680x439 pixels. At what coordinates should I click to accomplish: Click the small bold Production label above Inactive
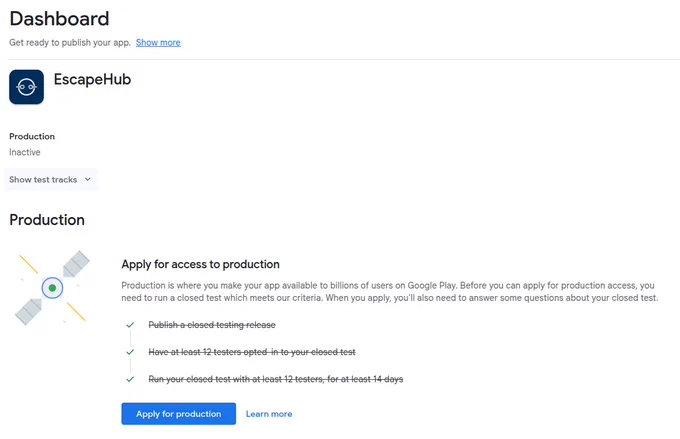[32, 136]
